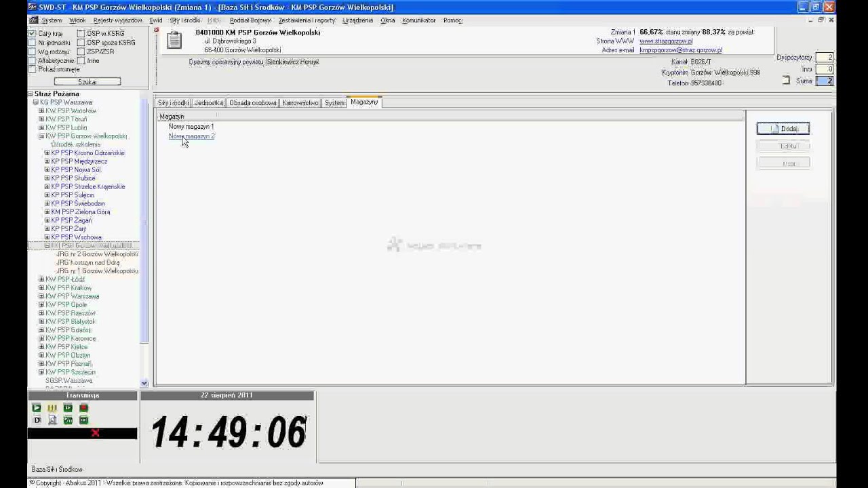Switch to Kierownictwo tab
Viewport: 868px width, 488px height.
(x=300, y=103)
